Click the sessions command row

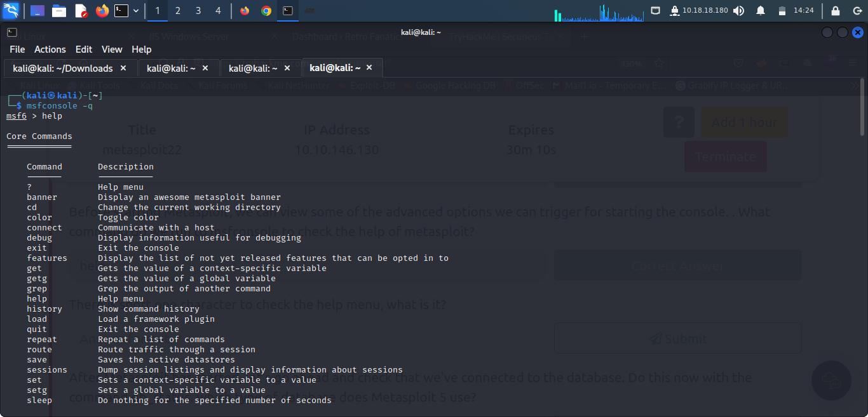tap(215, 370)
